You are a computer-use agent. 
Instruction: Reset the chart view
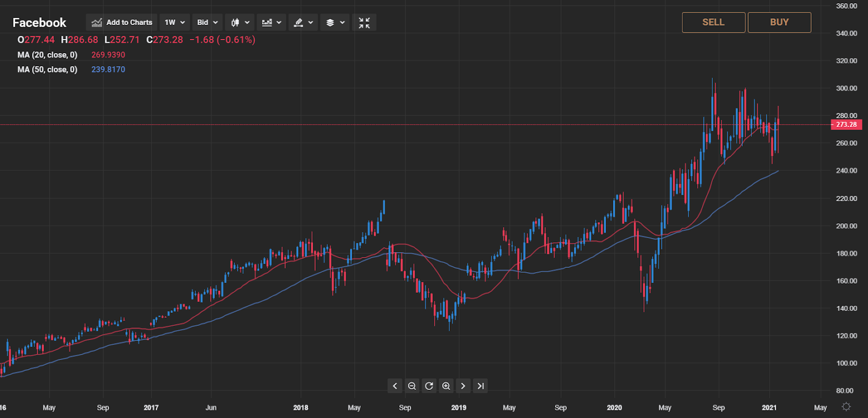pyautogui.click(x=429, y=386)
